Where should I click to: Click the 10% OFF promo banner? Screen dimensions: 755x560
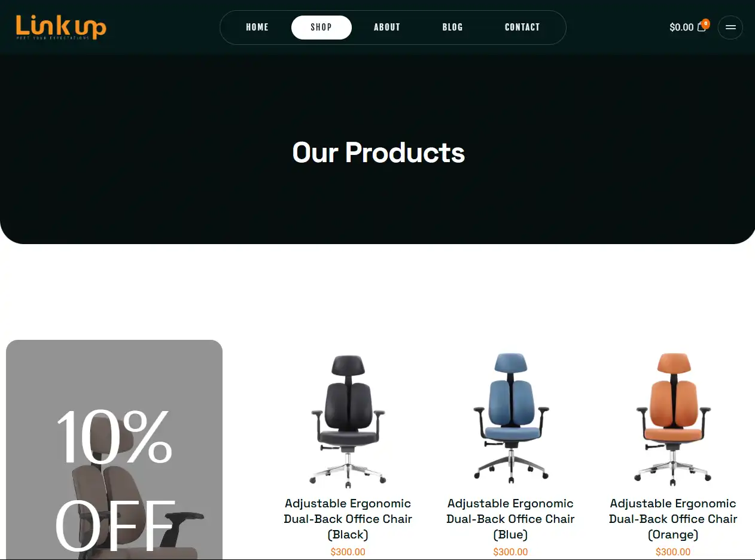114,450
